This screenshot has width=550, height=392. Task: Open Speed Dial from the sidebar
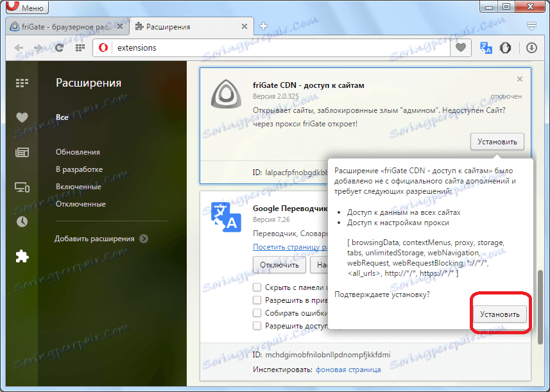(22, 83)
